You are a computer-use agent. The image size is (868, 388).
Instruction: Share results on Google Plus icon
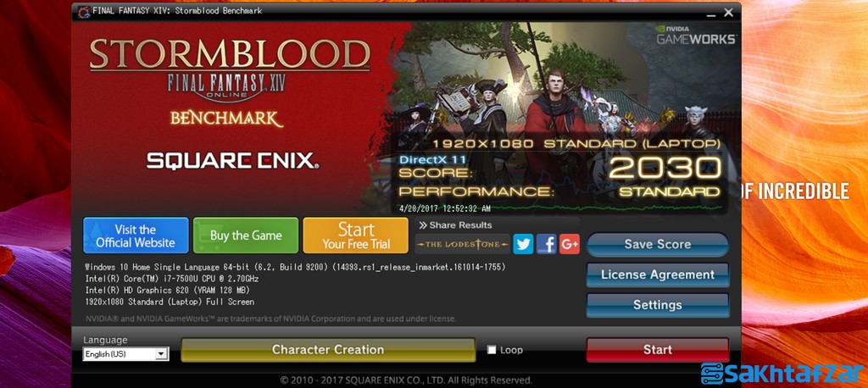coord(569,244)
